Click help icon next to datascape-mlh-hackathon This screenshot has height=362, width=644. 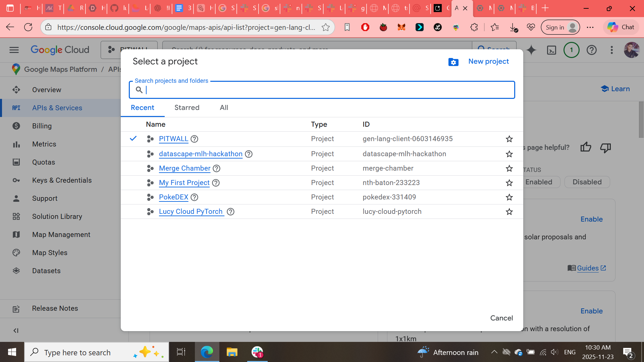249,154
